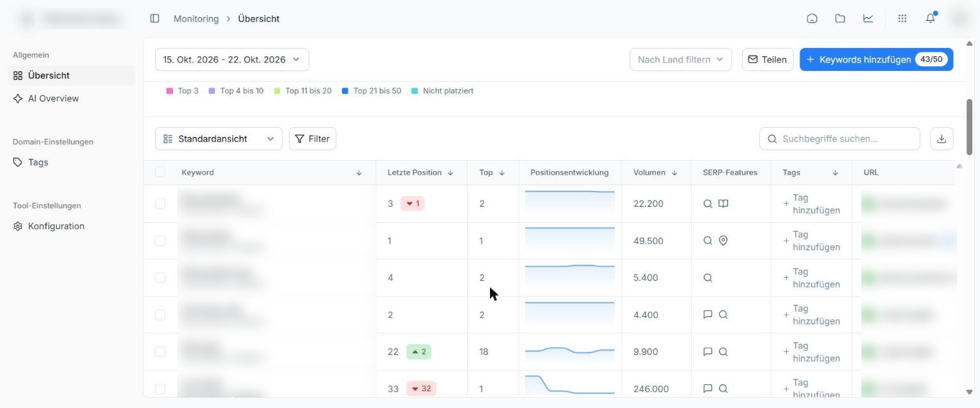Open Tags in sidebar
The width and height of the screenshot is (980, 408).
[71, 162]
